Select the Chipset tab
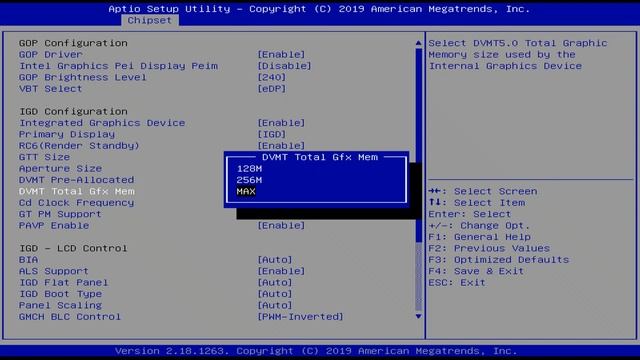The width and height of the screenshot is (640, 360). (149, 20)
